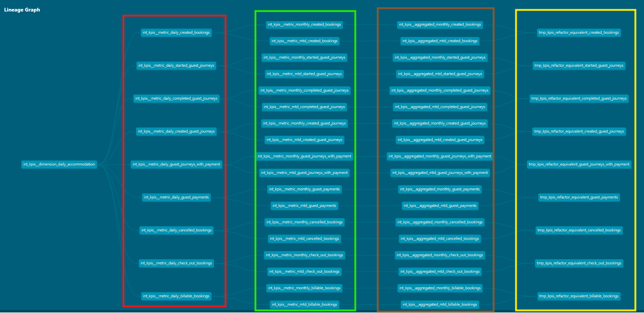
Task: Click the int_kpis__metric_mtd_guest_payments node
Action: click(x=304, y=206)
